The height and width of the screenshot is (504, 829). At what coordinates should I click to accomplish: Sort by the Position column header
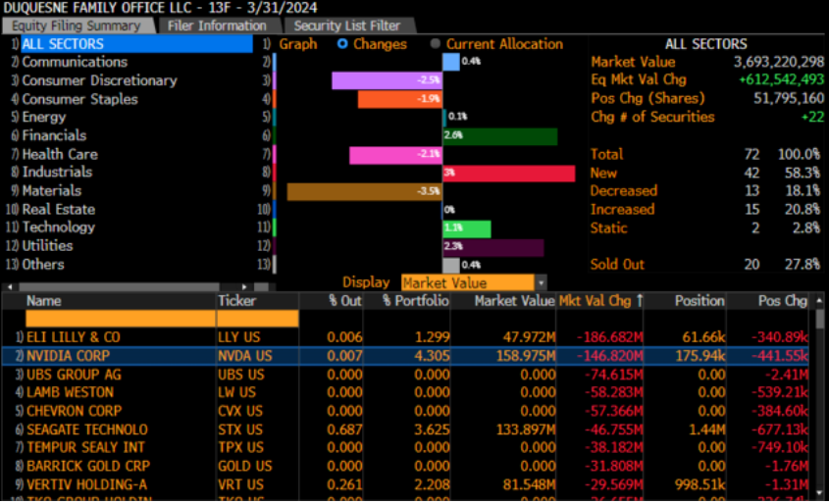[x=699, y=301]
